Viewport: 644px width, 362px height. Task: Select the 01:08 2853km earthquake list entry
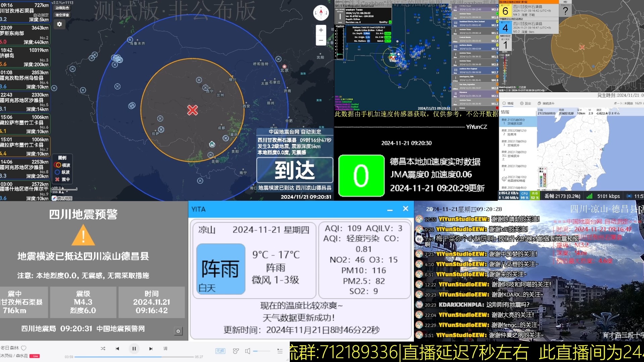(25, 79)
